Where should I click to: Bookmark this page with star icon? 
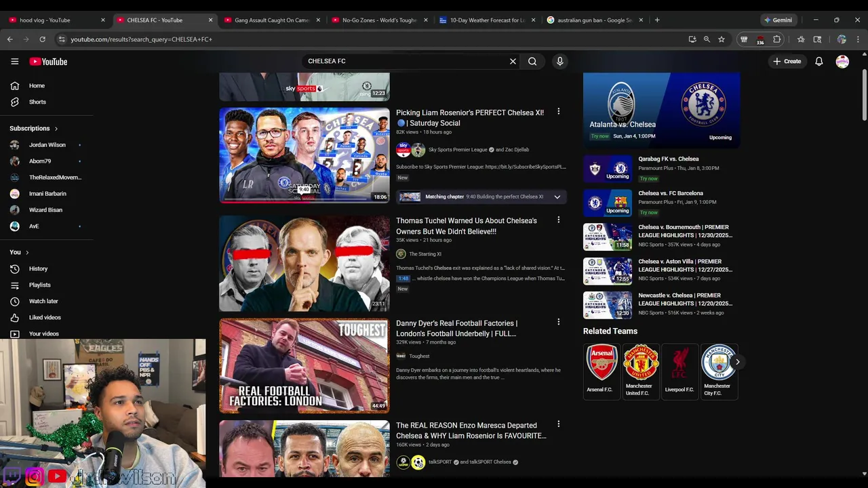point(722,39)
